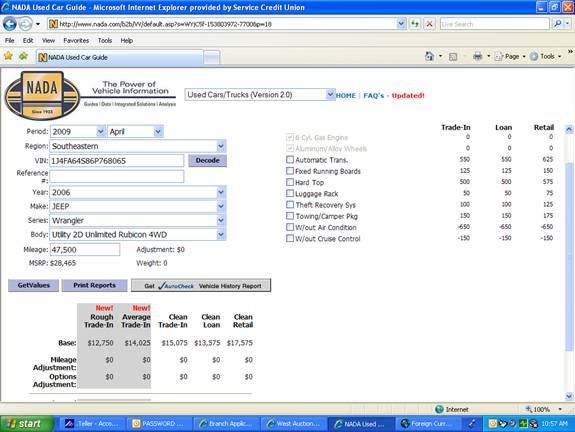Click the Windows Start button
Screen dimensions: 575x432
[x=26, y=424]
